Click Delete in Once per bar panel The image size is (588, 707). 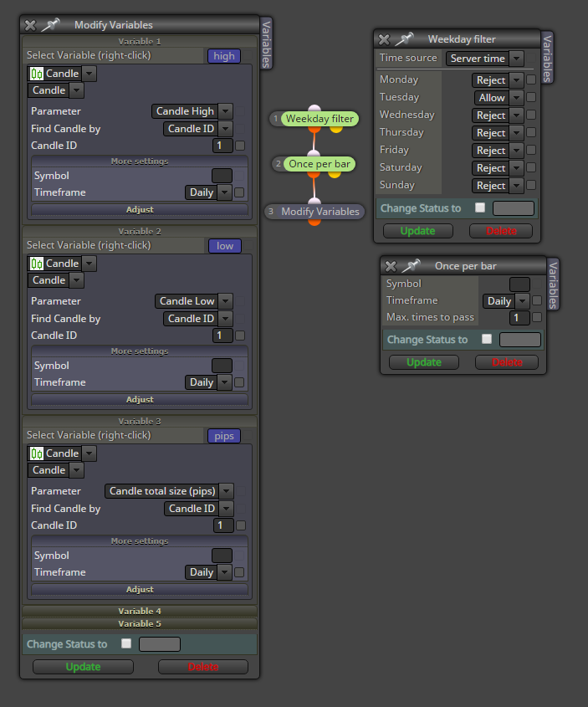point(507,362)
